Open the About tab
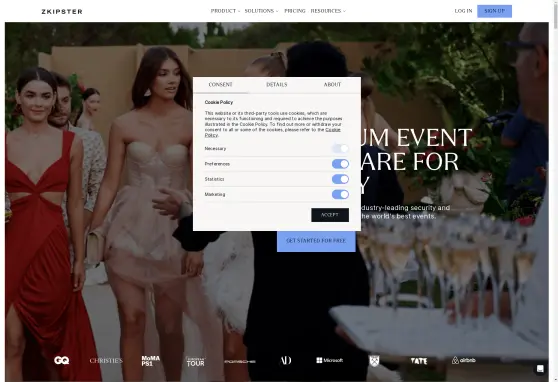Viewport: 558px width, 382px height. coord(332,85)
